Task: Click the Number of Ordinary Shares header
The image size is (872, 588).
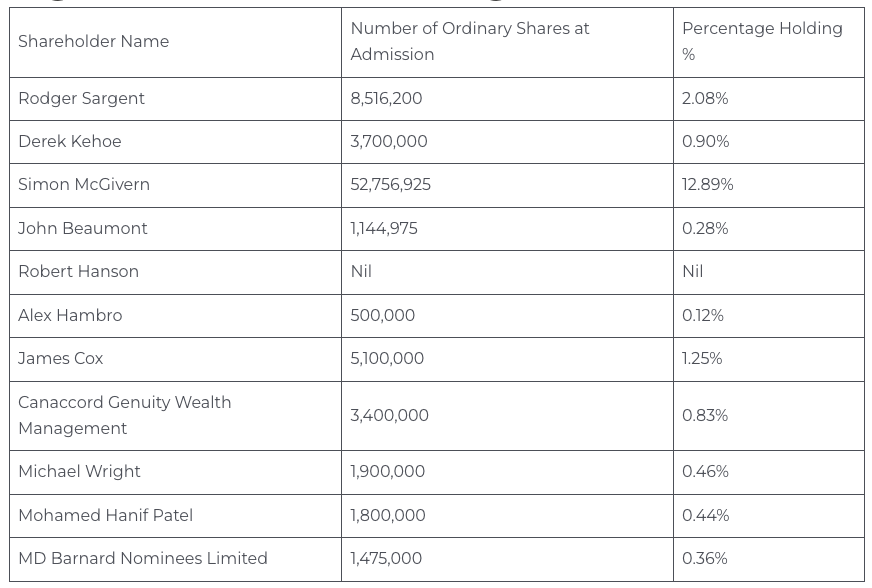Action: 470,42
